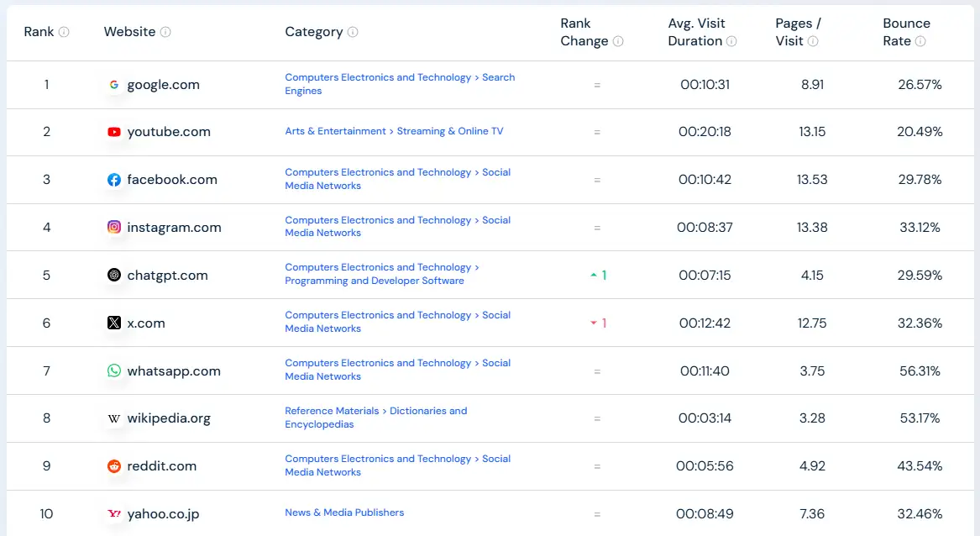Click the Google favicon icon
Screen dimensions: 980x536
[114, 85]
